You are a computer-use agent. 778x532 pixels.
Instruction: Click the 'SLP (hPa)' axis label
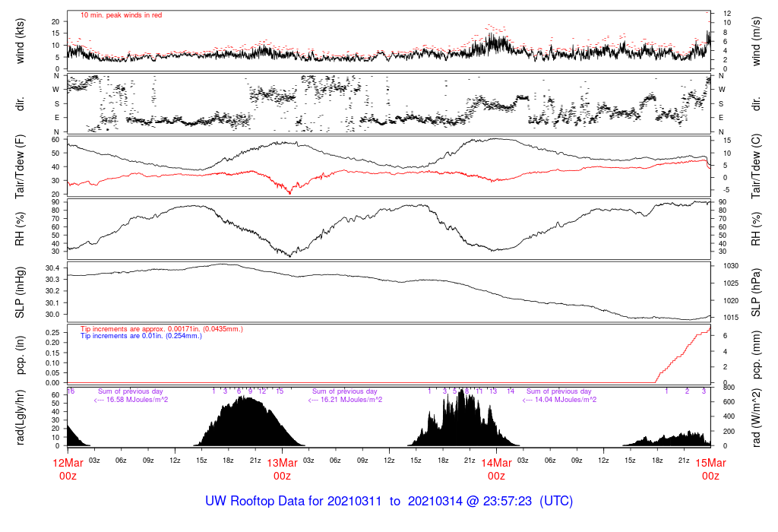click(756, 293)
